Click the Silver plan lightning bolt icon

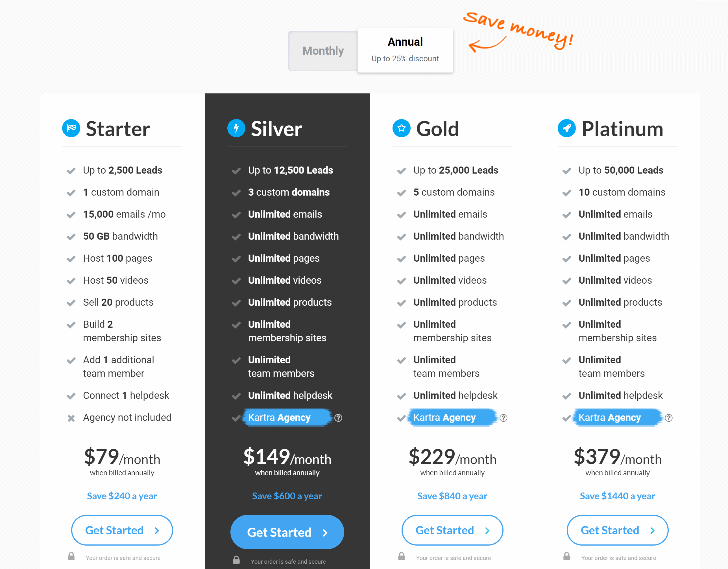[236, 128]
